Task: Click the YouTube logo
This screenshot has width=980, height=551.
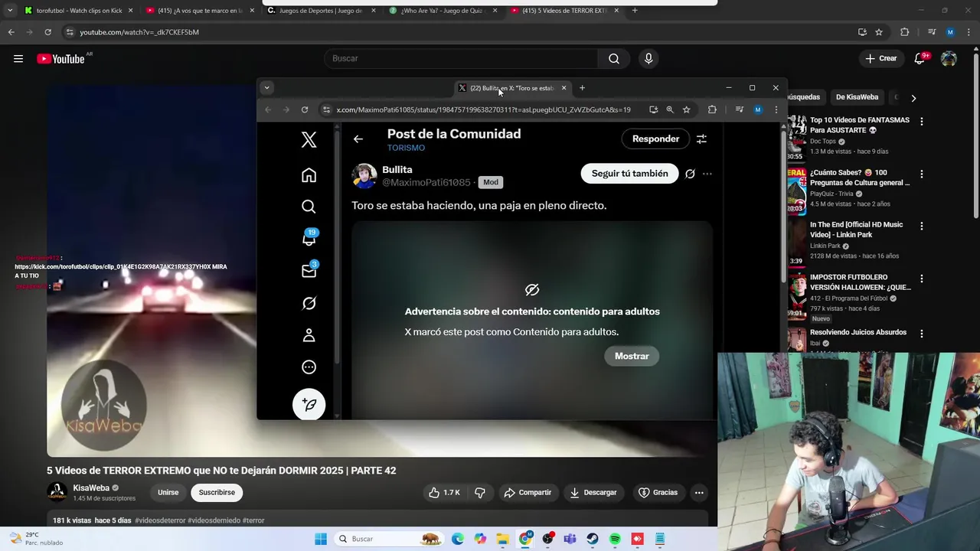Action: tap(60, 59)
